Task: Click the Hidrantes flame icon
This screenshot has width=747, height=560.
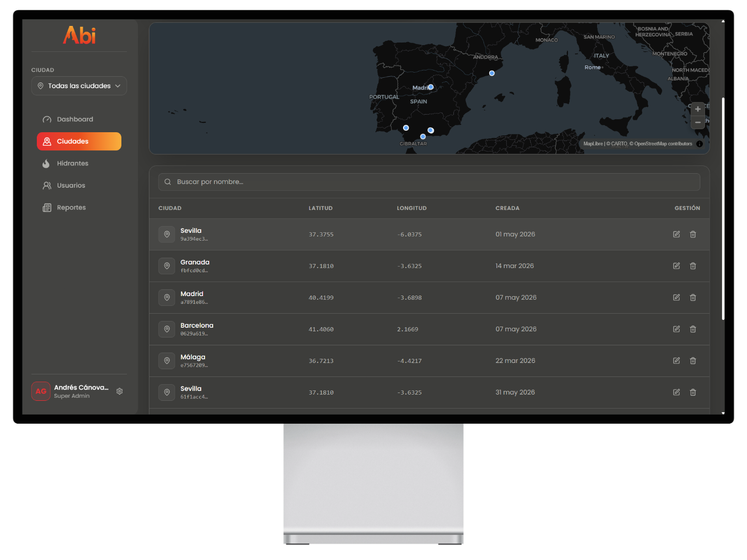Action: (x=46, y=163)
